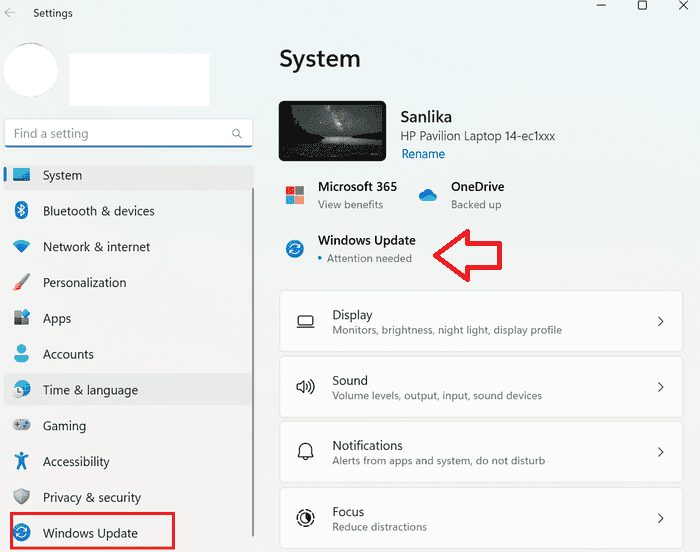Click the Display laptop icon
This screenshot has width=700, height=552.
coord(305,321)
